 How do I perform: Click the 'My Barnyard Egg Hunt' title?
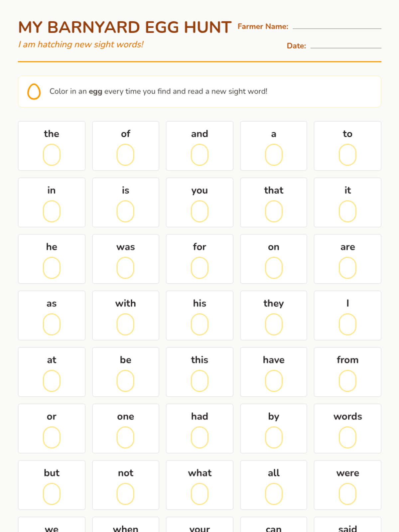click(x=125, y=27)
